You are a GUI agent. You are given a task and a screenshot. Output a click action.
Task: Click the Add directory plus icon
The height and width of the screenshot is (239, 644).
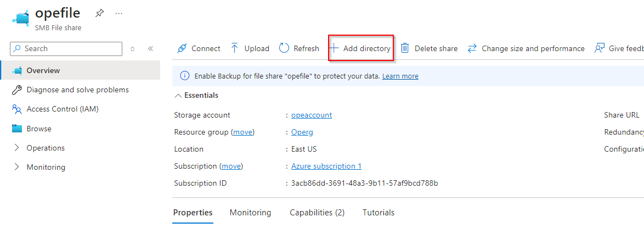click(x=334, y=48)
